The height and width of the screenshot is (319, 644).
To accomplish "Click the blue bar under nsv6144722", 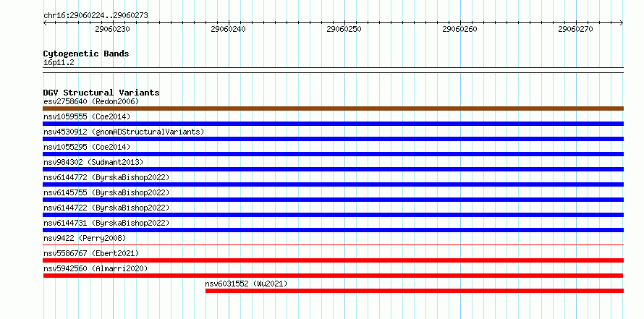I will [333, 215].
